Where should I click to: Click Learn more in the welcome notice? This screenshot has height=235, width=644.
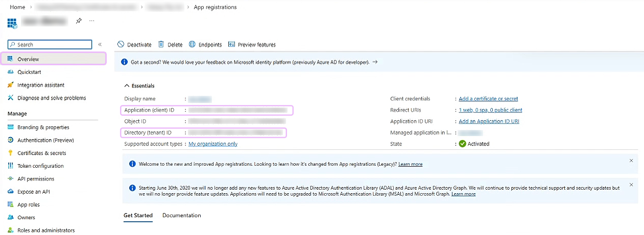pyautogui.click(x=410, y=164)
